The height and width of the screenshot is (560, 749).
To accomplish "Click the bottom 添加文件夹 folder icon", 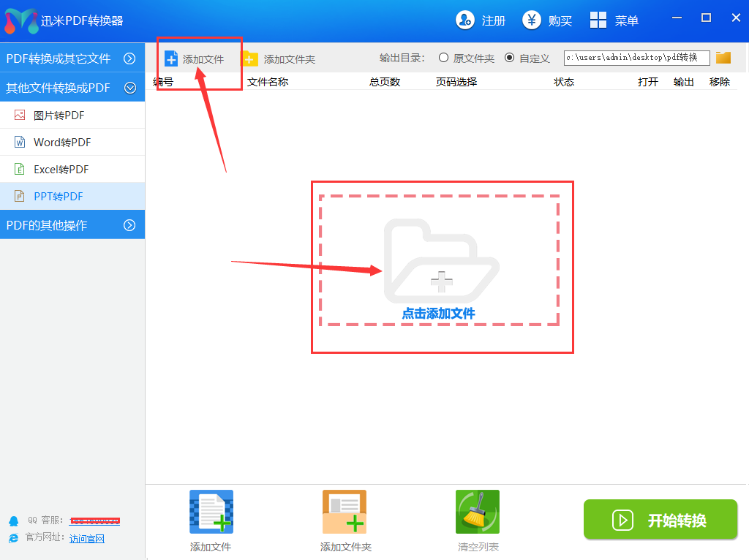I will point(345,512).
